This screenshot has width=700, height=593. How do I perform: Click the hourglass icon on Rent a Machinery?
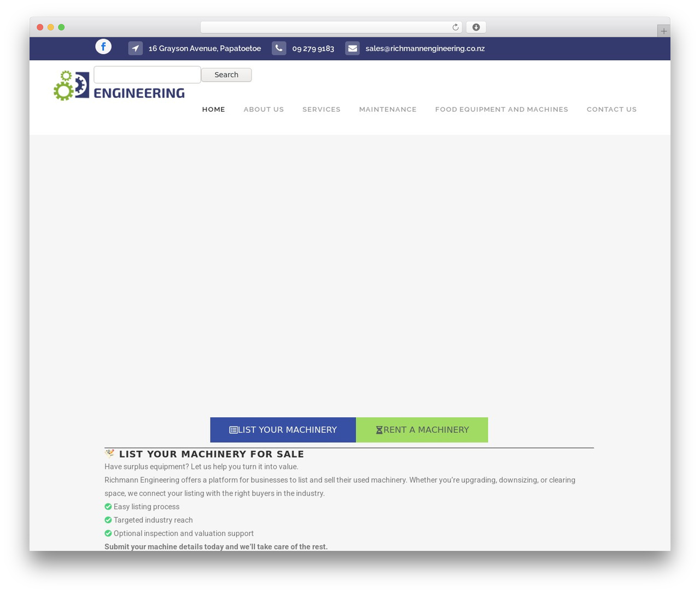pos(380,430)
